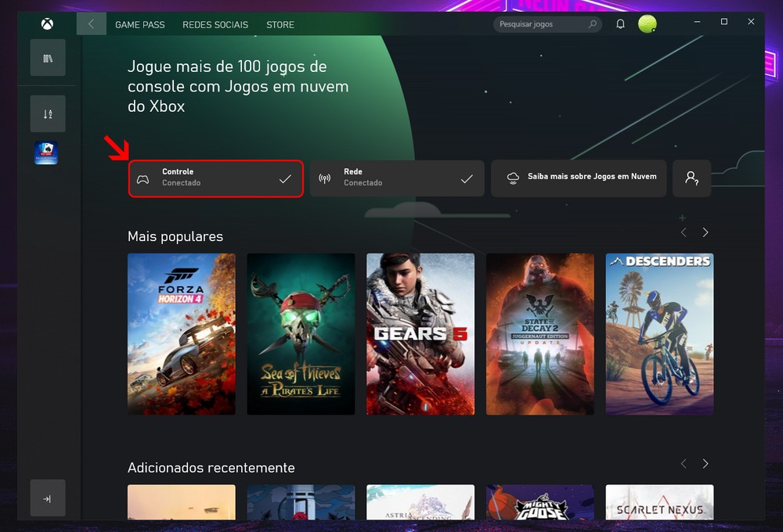Open Scarlet Nexus game tile
The image size is (783, 532).
point(659,502)
